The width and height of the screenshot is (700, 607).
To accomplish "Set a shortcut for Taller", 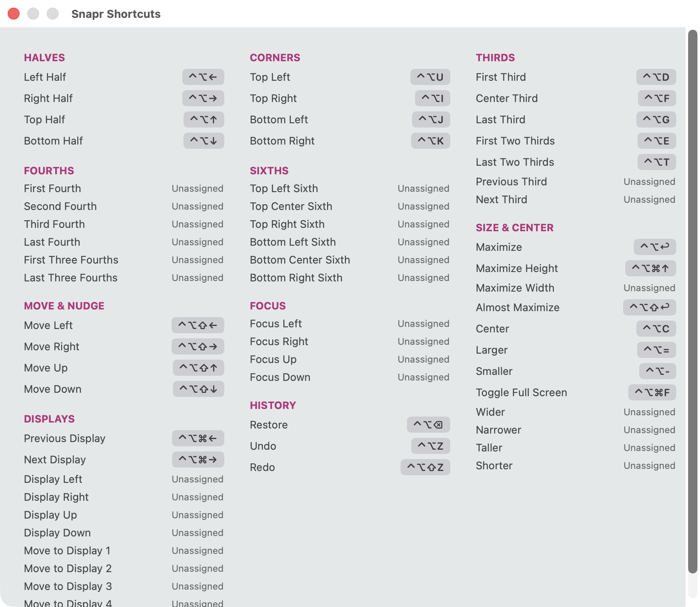I will point(649,448).
